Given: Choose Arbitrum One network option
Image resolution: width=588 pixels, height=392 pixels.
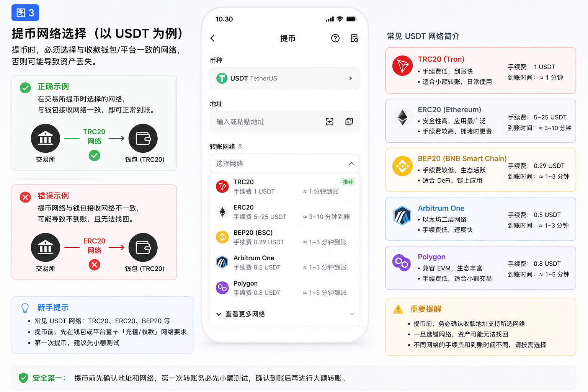Looking at the screenshot, I should tap(285, 262).
